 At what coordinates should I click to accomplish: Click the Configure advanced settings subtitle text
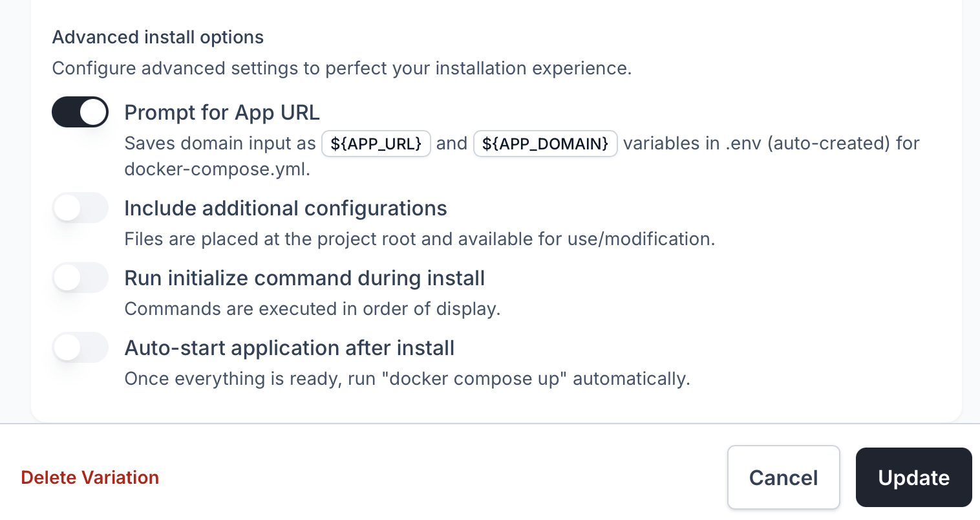(341, 68)
